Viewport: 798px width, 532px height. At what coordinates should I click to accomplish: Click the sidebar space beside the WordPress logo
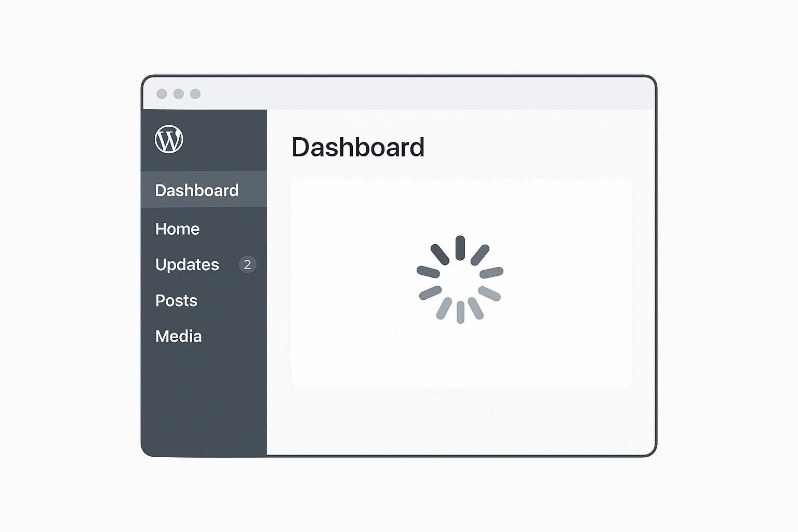click(223, 139)
